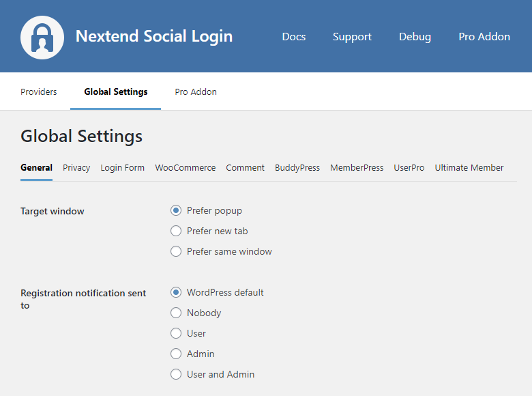The width and height of the screenshot is (532, 396).
Task: Open the Support page link
Action: click(352, 37)
